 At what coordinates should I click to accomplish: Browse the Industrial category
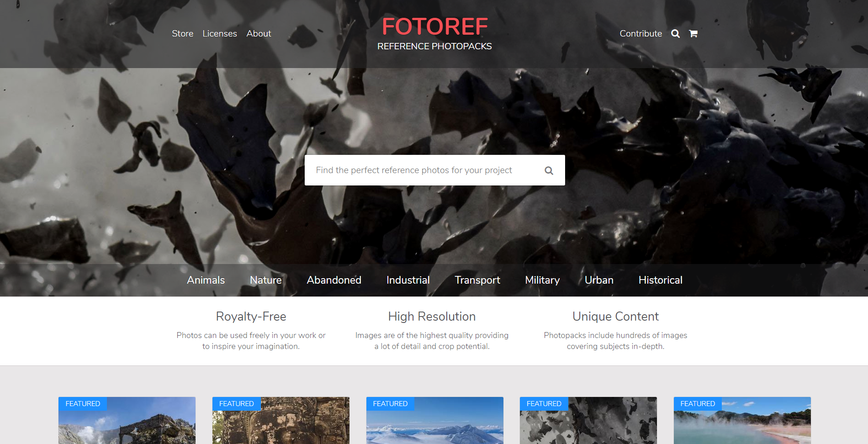click(408, 280)
